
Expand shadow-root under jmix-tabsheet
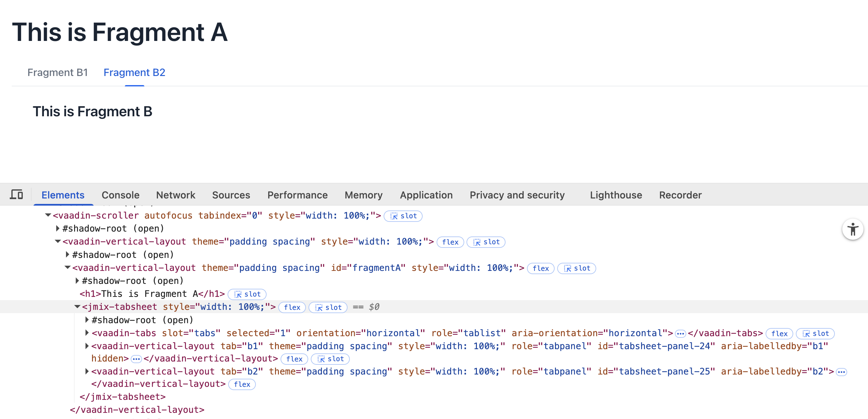pos(87,320)
